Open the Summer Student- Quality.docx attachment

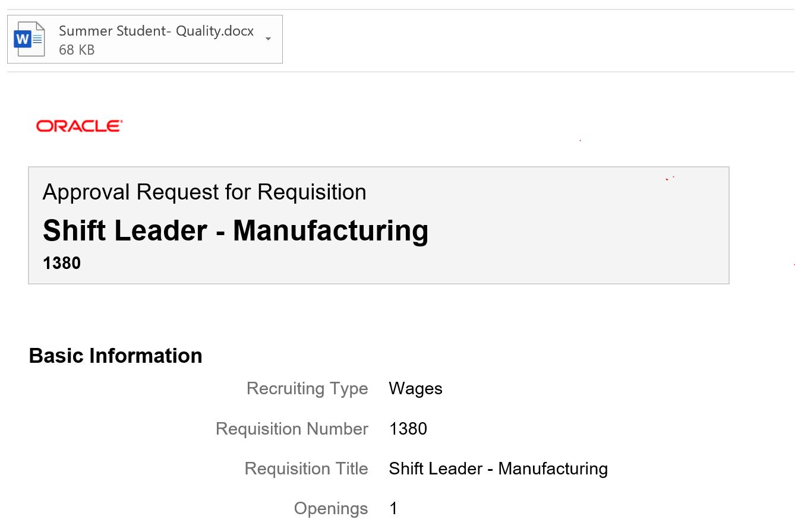pos(156,30)
